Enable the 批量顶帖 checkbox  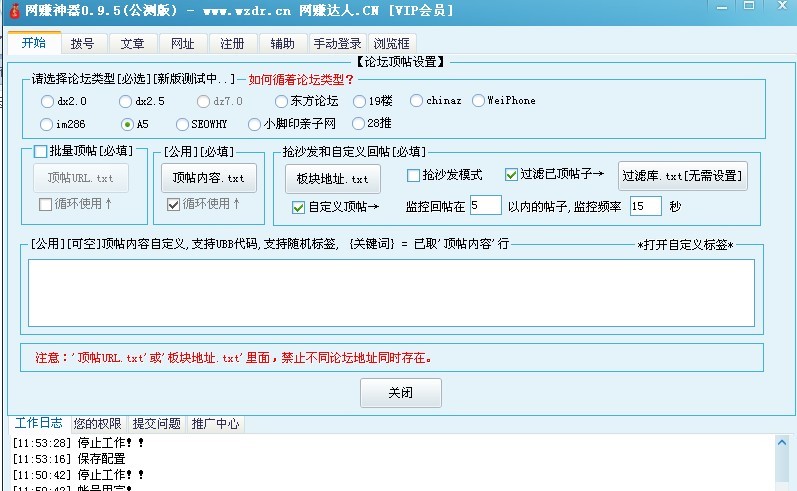click(41, 152)
